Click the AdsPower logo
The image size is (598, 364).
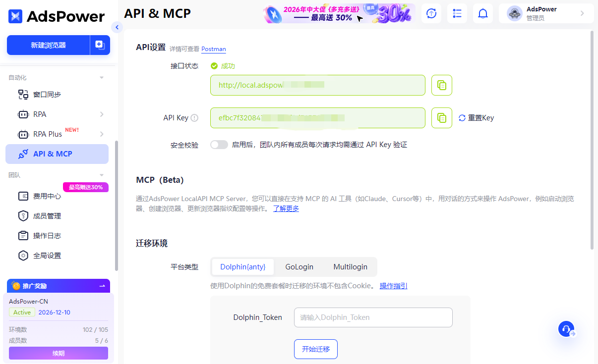click(x=57, y=16)
